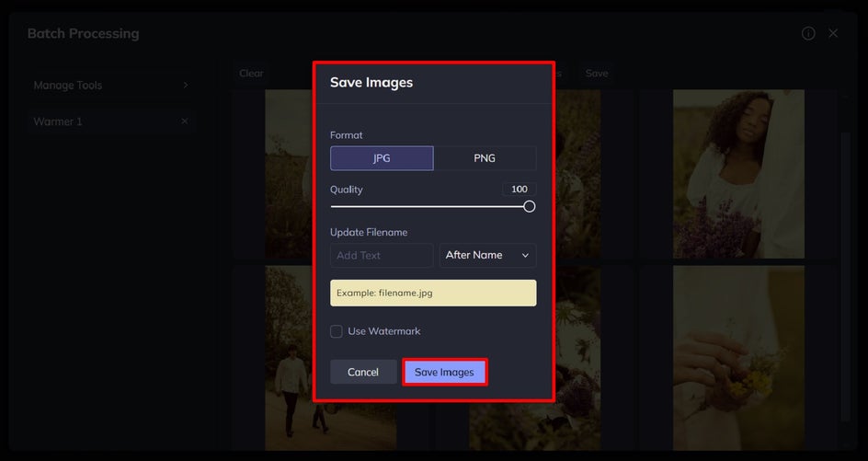This screenshot has width=868, height=461.
Task: Click Save in the batch toolbar
Action: pyautogui.click(x=597, y=73)
